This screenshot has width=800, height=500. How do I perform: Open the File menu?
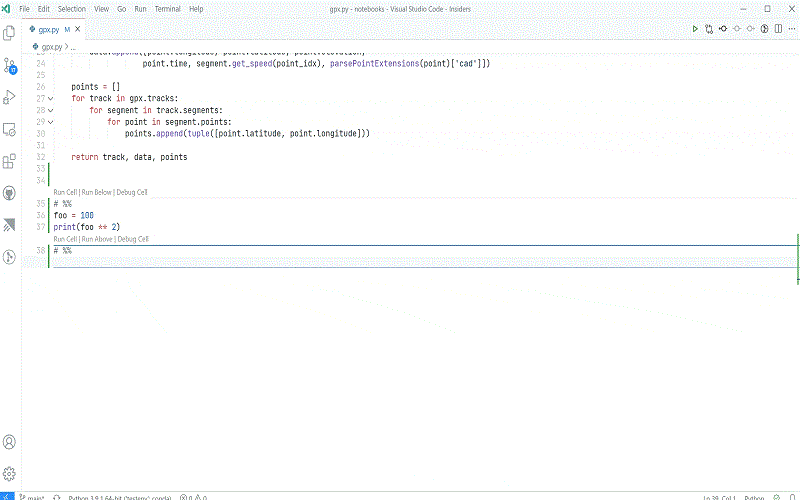tap(24, 9)
